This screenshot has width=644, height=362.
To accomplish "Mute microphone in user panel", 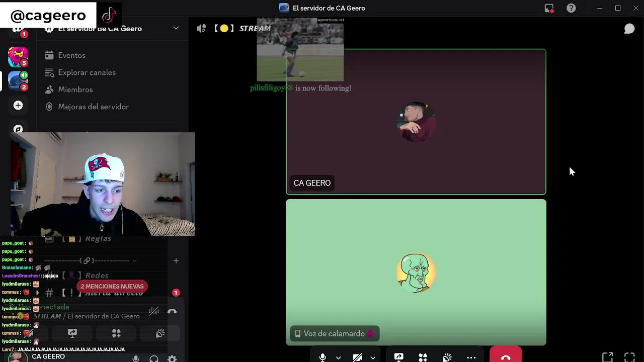I will click(136, 358).
